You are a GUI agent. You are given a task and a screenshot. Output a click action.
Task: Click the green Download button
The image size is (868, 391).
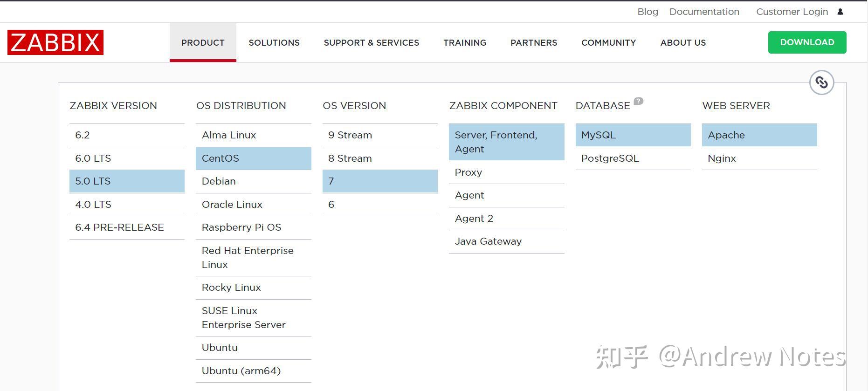pyautogui.click(x=807, y=42)
